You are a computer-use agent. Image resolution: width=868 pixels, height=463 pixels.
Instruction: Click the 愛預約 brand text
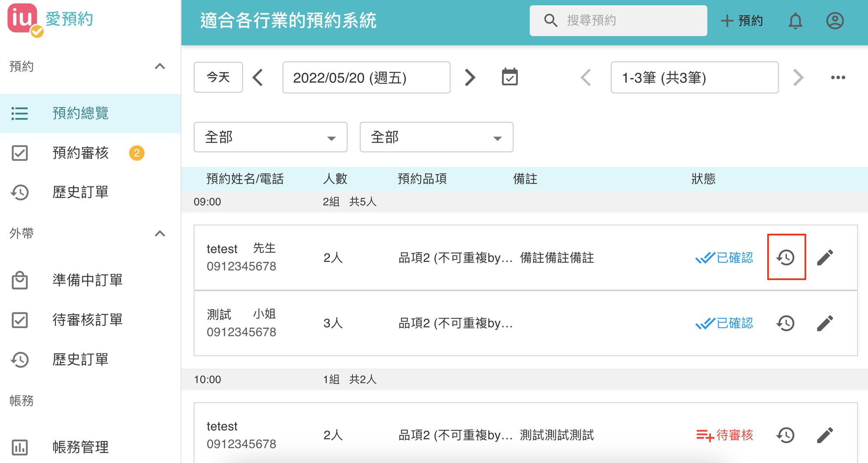(x=69, y=19)
